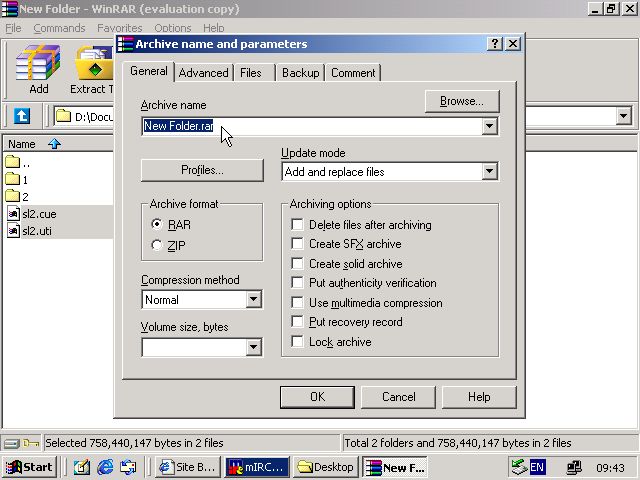The image size is (640, 480).
Task: Click the tray icon left of EN
Action: [x=519, y=467]
